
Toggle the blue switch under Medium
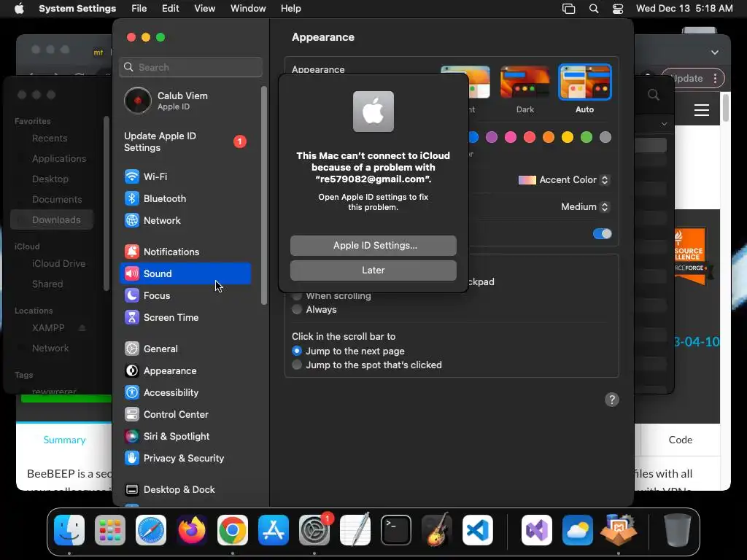click(602, 234)
